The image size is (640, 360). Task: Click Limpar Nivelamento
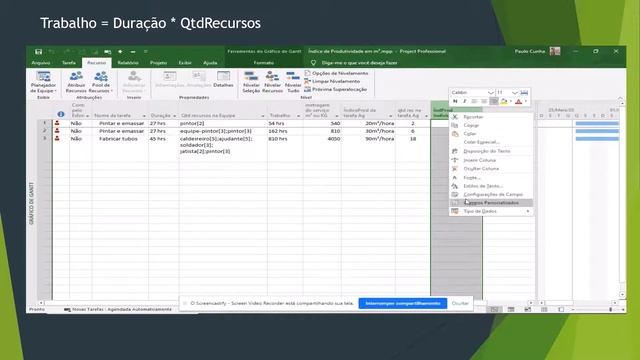[x=332, y=81]
